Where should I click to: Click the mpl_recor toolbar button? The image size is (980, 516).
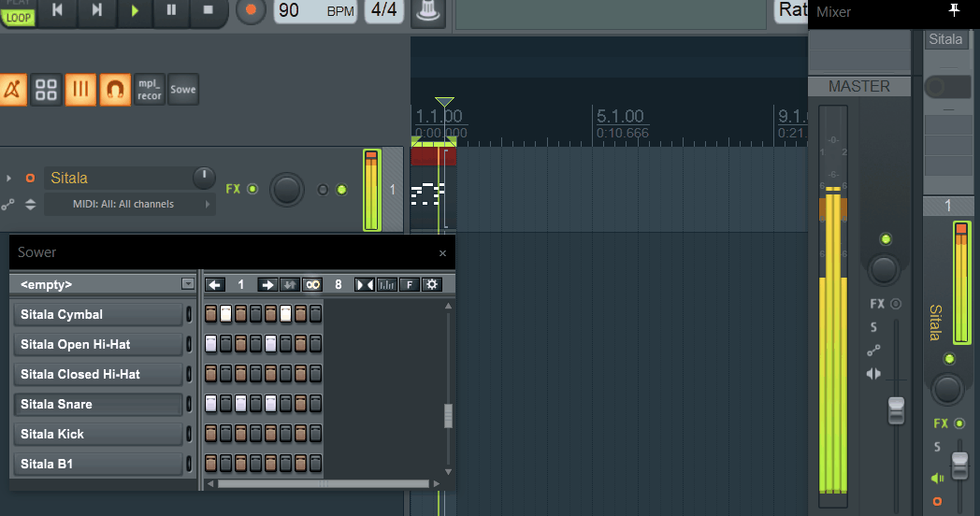click(x=150, y=90)
